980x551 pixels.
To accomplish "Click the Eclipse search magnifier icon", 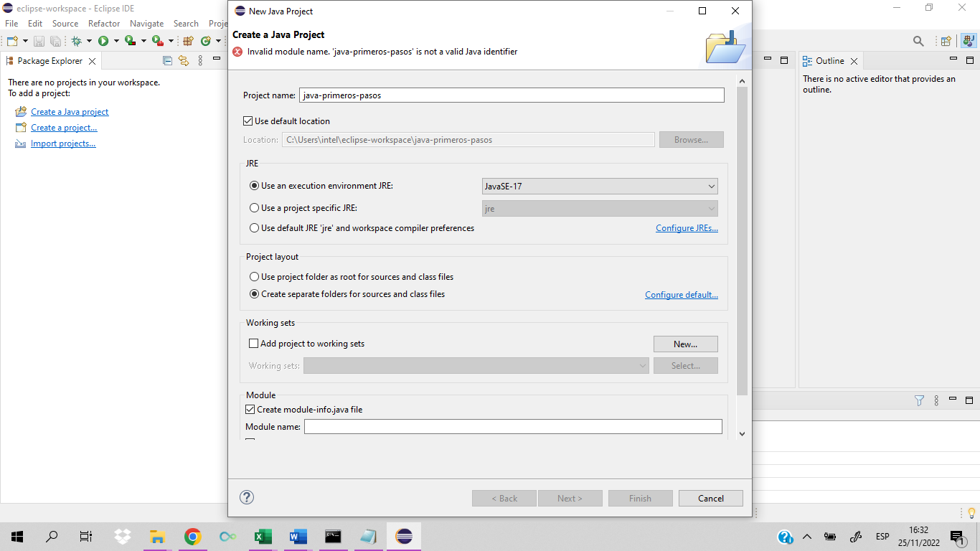I will pos(918,41).
